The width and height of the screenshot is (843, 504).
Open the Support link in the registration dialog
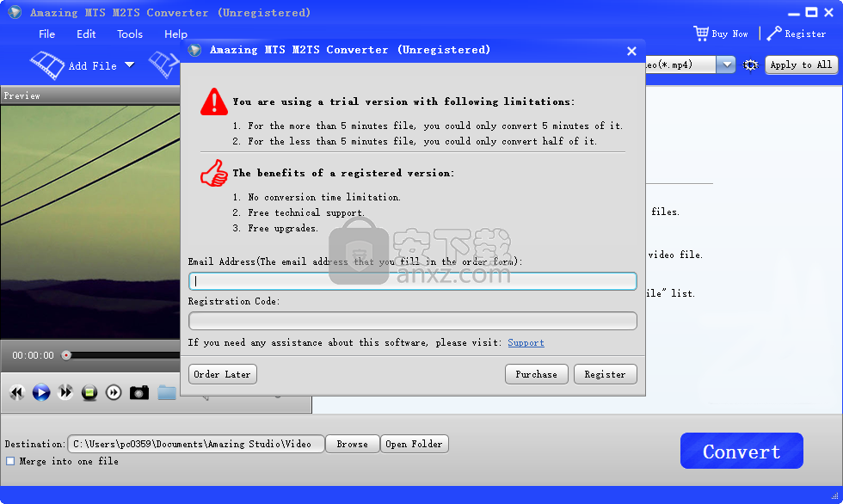pos(526,342)
